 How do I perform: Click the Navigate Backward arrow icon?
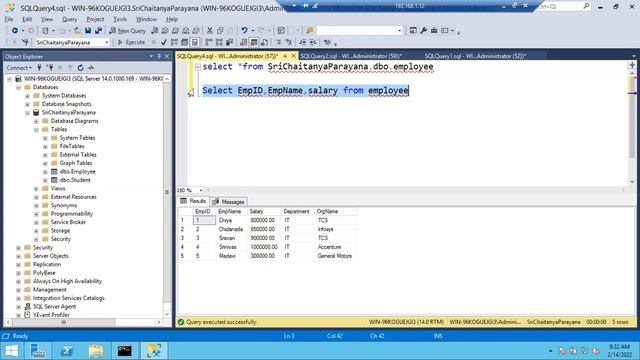15,31
